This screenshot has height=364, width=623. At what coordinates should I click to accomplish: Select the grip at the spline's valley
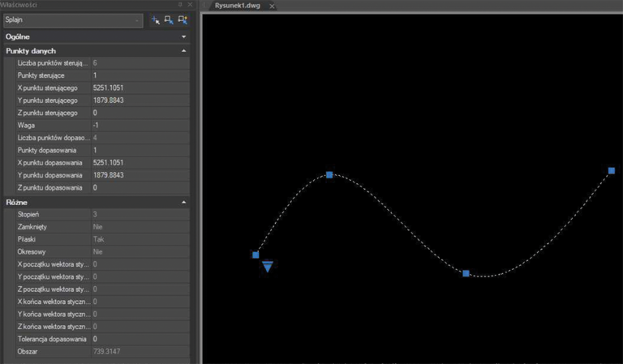click(466, 273)
